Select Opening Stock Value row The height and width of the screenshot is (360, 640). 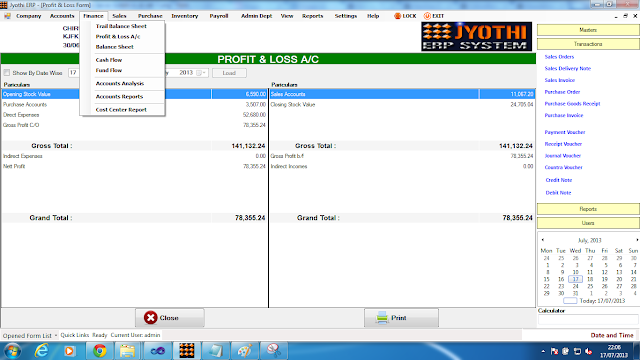point(134,94)
